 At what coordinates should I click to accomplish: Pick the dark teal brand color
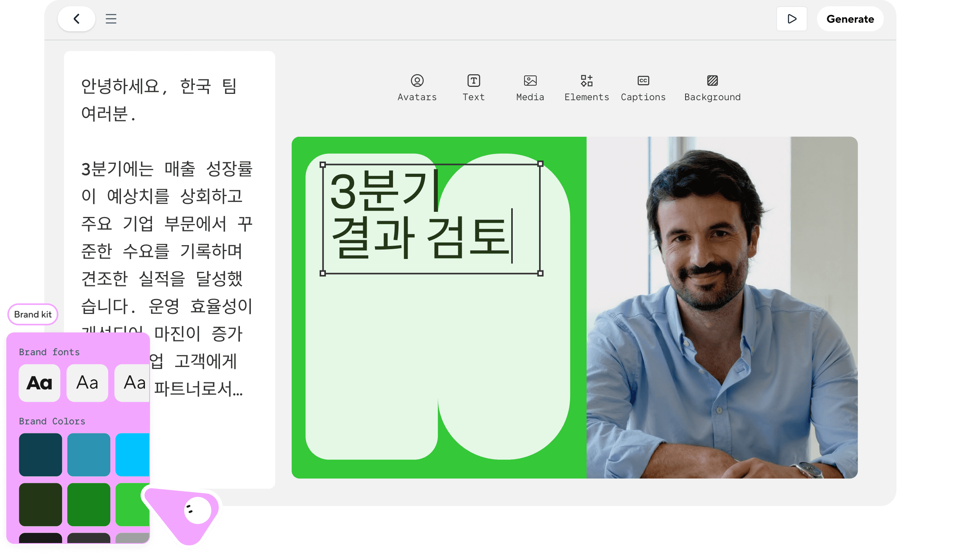coord(40,455)
